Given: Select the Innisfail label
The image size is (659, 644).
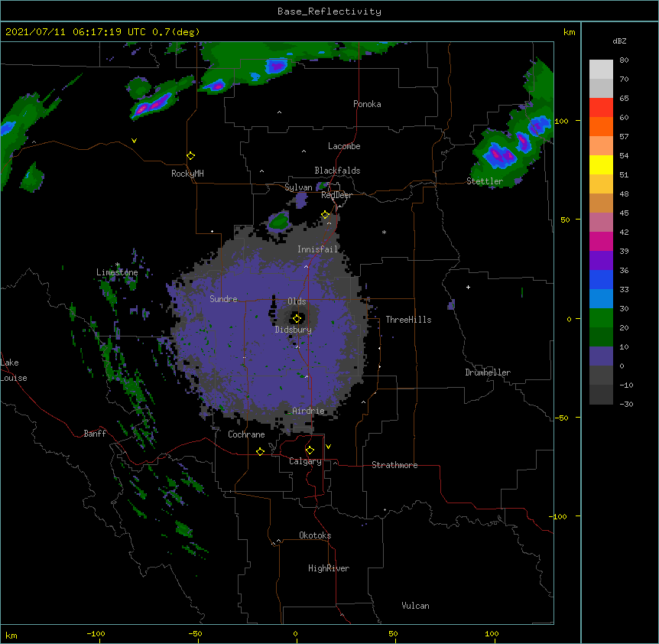Looking at the screenshot, I should point(318,249).
